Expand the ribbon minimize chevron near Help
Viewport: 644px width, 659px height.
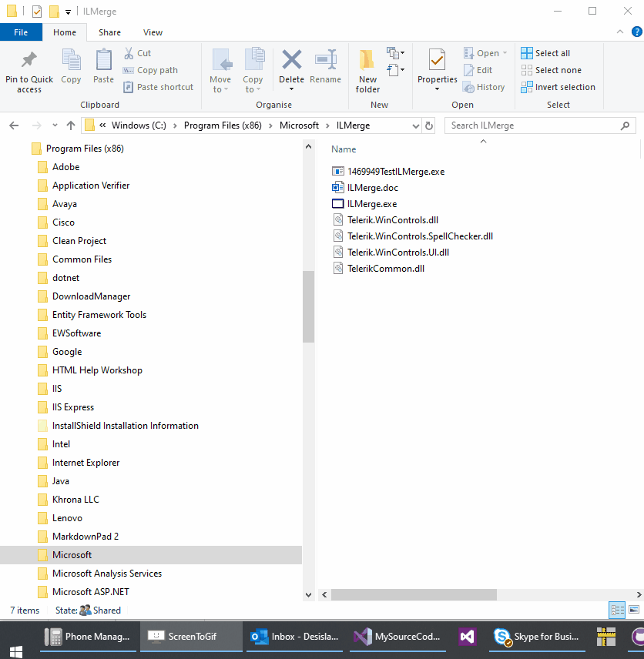pyautogui.click(x=620, y=32)
